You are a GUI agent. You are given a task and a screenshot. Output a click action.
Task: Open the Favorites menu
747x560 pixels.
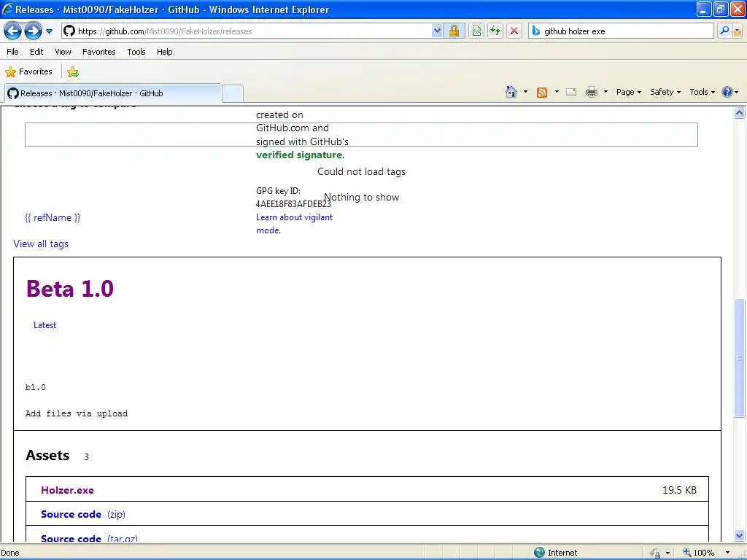pos(98,52)
